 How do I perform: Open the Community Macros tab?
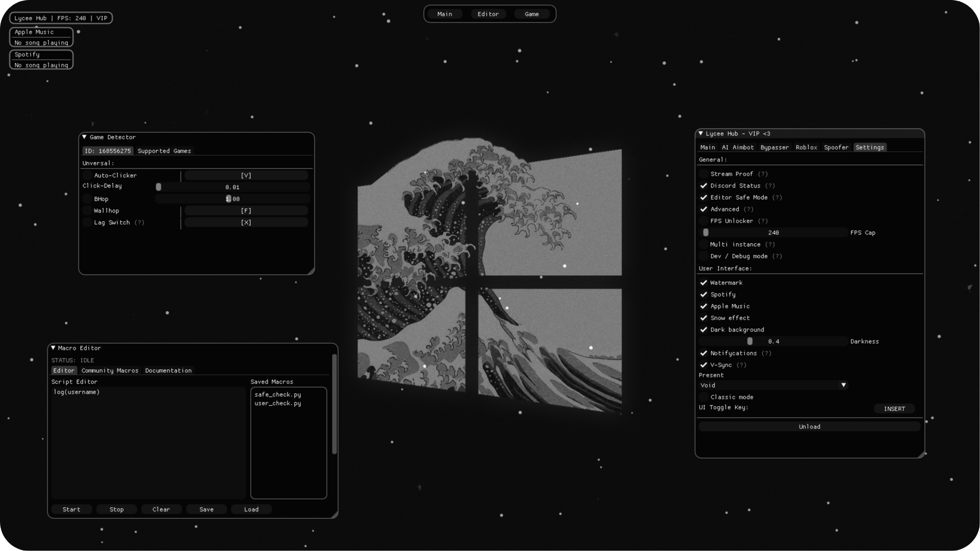click(110, 371)
